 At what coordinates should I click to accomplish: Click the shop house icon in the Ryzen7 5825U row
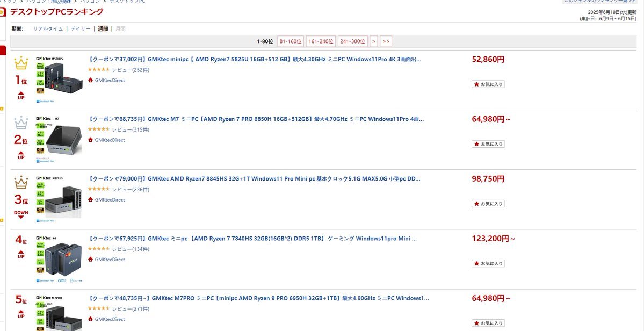tap(90, 80)
